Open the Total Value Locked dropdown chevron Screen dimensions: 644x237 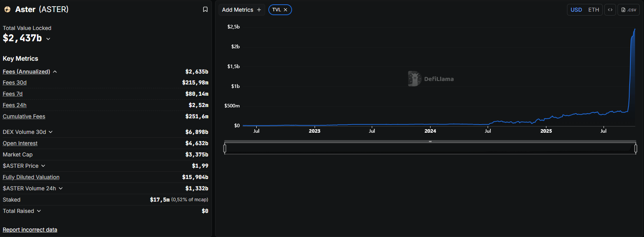pyautogui.click(x=48, y=39)
